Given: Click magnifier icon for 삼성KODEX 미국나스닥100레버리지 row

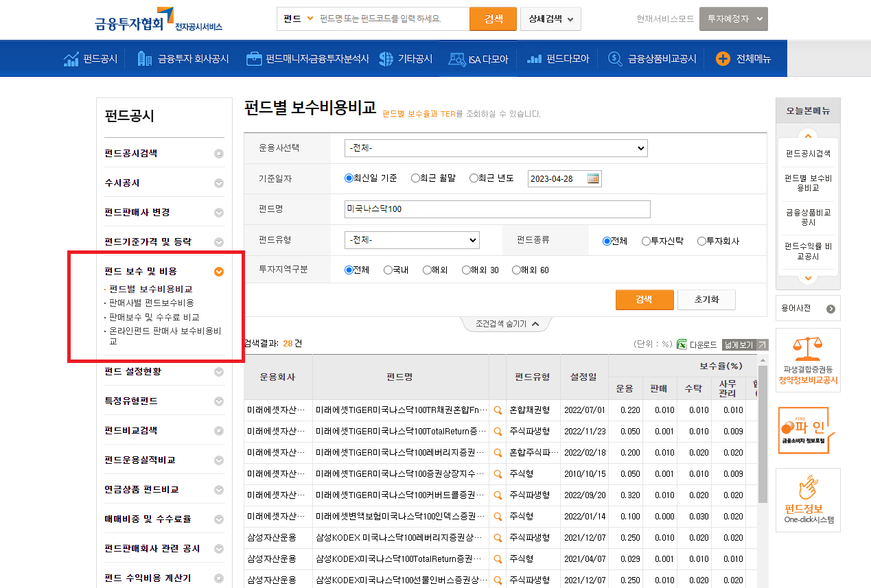Looking at the screenshot, I should [498, 538].
